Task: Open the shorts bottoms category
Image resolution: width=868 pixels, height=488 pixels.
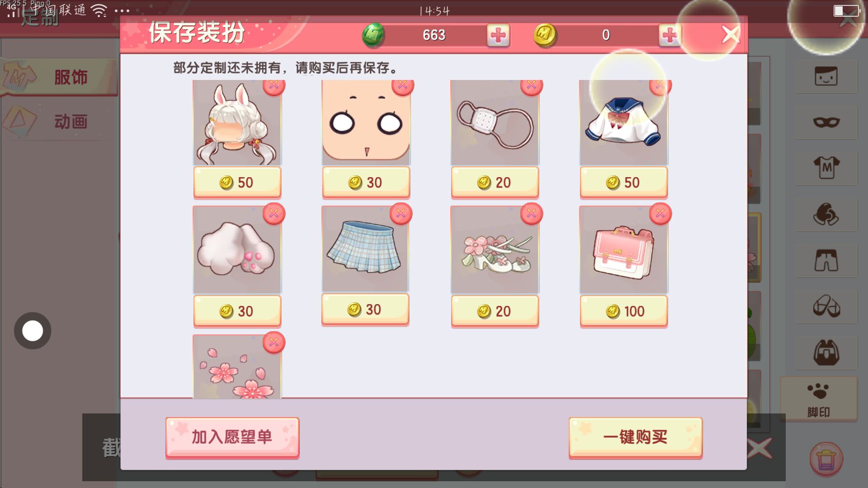Action: (826, 261)
